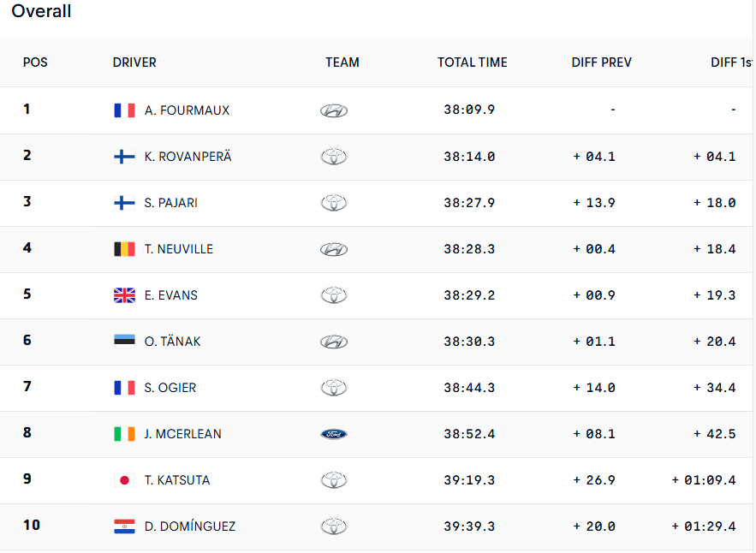Click the Belgian flag beside T. Neuville
756x553 pixels.
pos(124,249)
